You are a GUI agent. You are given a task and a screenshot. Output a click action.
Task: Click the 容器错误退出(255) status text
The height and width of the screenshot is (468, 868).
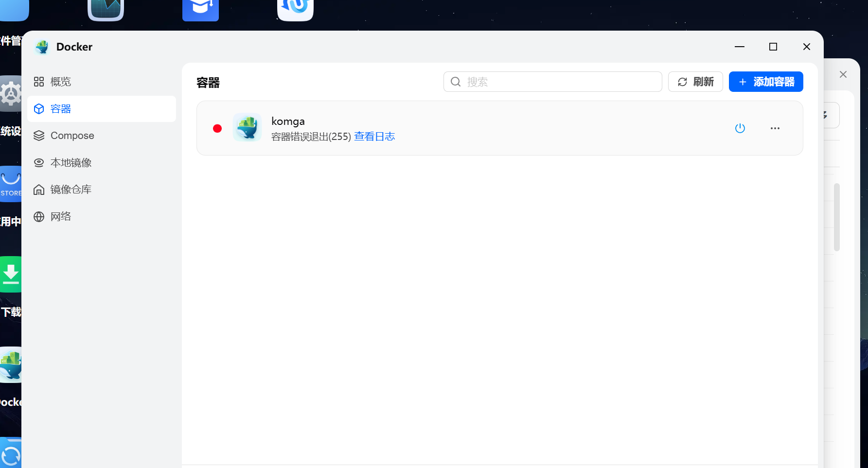(311, 137)
